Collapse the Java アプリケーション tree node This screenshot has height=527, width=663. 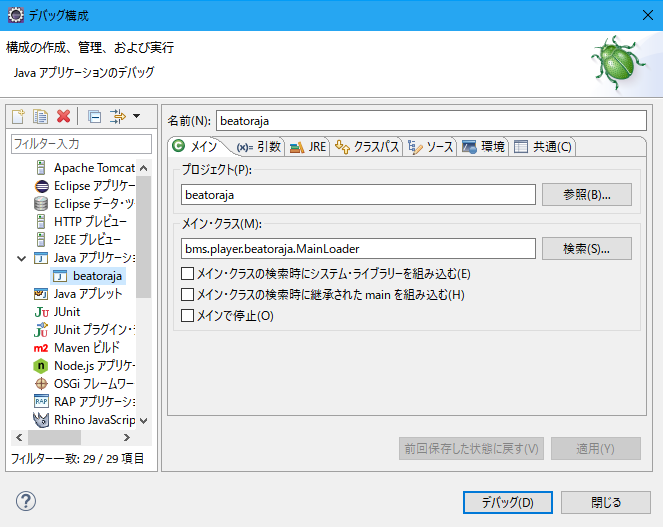[21, 258]
